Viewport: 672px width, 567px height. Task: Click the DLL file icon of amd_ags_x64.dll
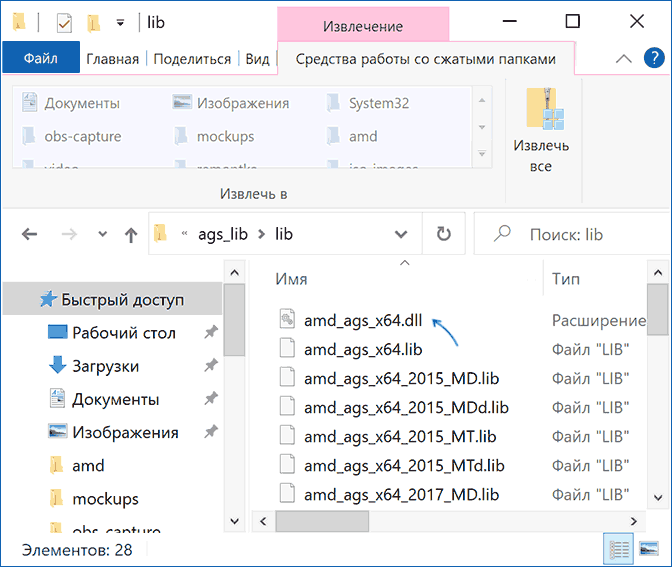287,319
